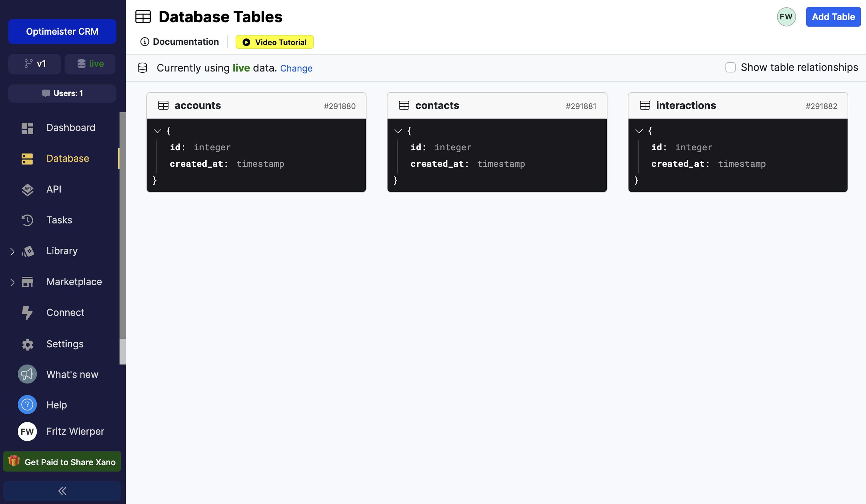Toggle the live data source button
This screenshot has height=504, width=866.
point(90,64)
